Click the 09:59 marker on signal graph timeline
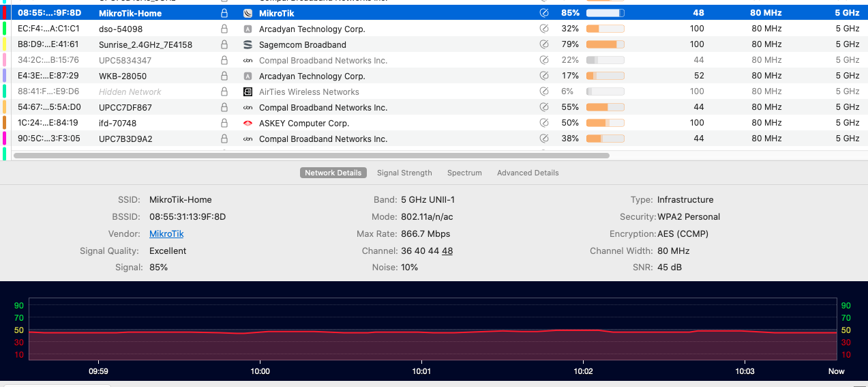The height and width of the screenshot is (387, 868). pos(98,371)
